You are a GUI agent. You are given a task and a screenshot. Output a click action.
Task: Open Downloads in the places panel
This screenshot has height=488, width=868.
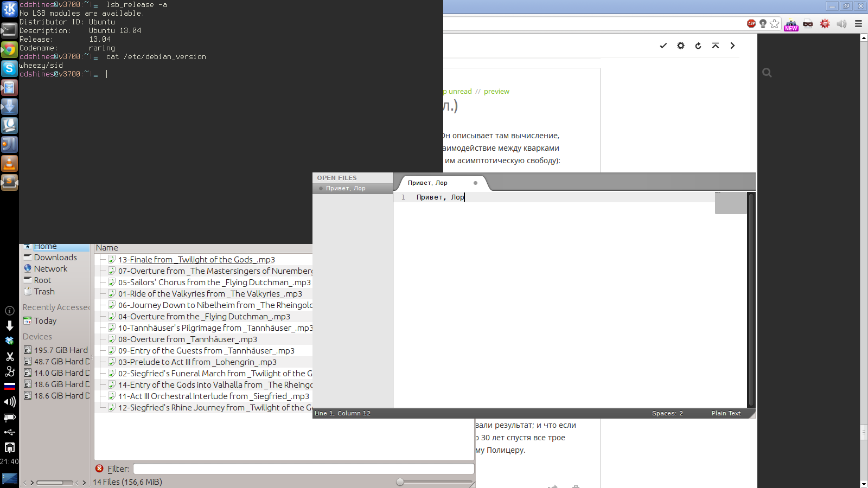point(55,258)
